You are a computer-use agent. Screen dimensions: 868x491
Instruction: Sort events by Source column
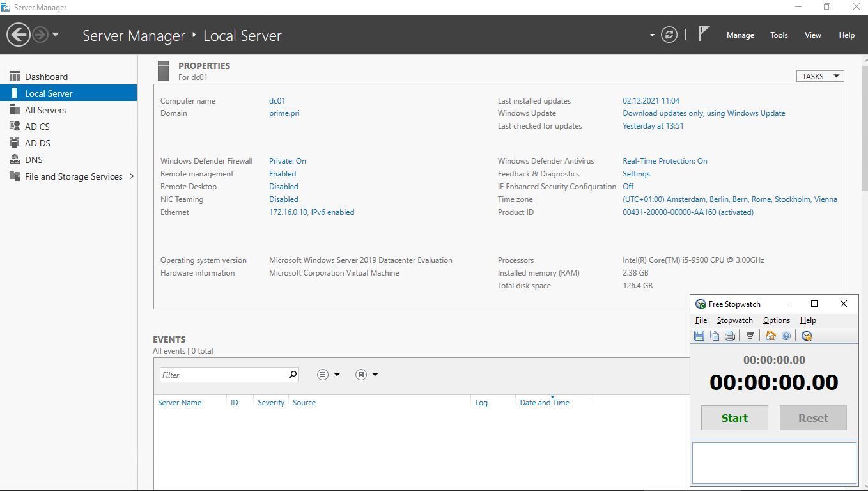tap(304, 403)
